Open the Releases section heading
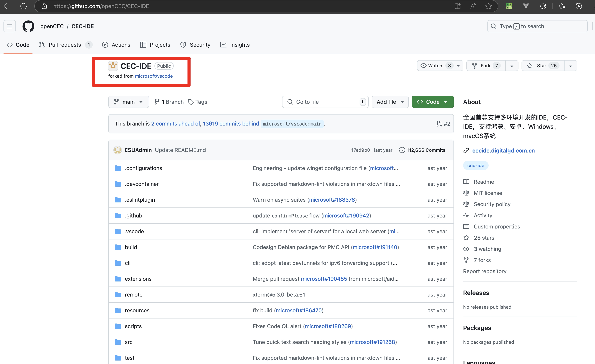 coord(476,293)
